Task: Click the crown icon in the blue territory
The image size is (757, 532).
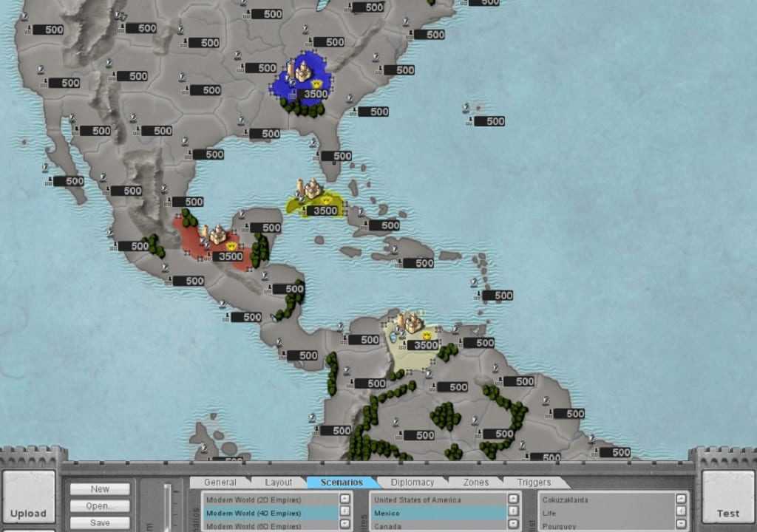Action: [x=318, y=83]
